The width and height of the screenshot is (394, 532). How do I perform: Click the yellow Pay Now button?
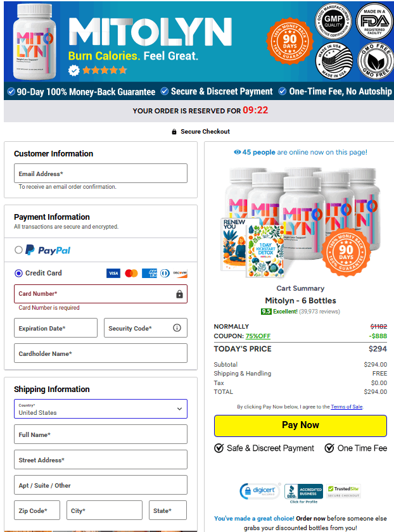300,426
